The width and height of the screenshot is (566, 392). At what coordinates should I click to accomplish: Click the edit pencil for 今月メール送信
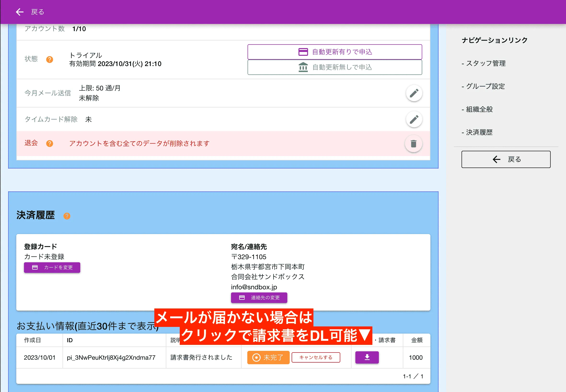pos(414,93)
